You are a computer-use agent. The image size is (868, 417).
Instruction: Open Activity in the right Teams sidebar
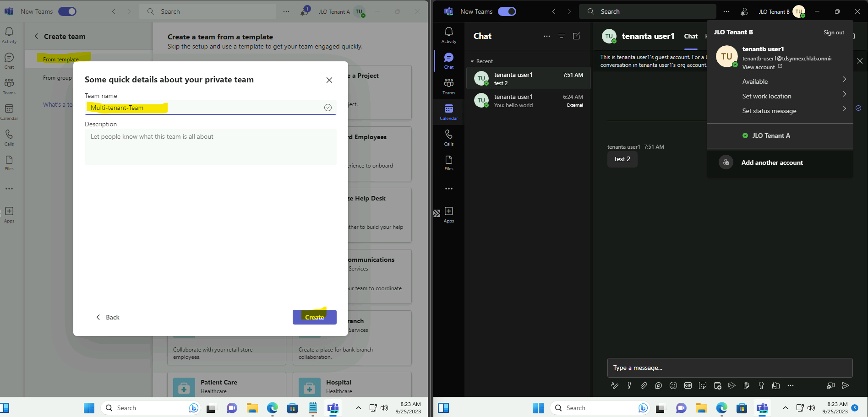point(448,35)
